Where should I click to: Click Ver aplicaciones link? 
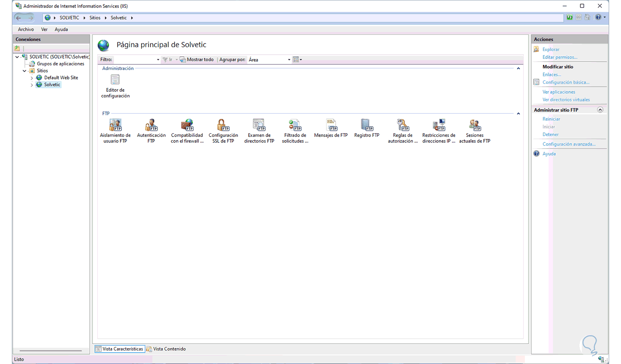coord(559,92)
